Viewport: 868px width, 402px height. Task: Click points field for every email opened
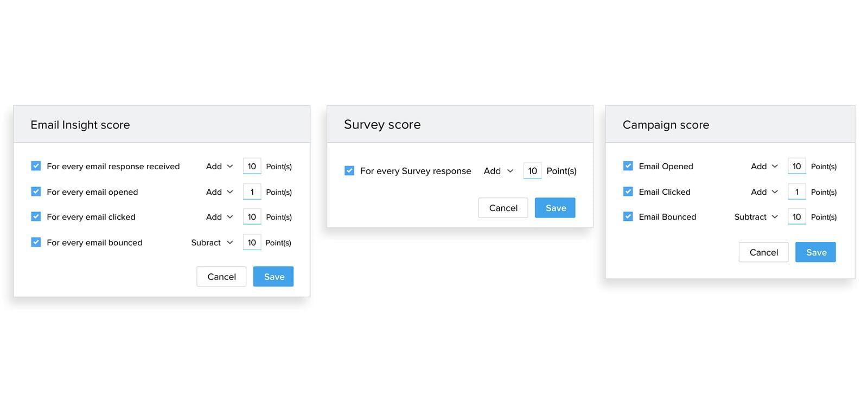tap(252, 192)
